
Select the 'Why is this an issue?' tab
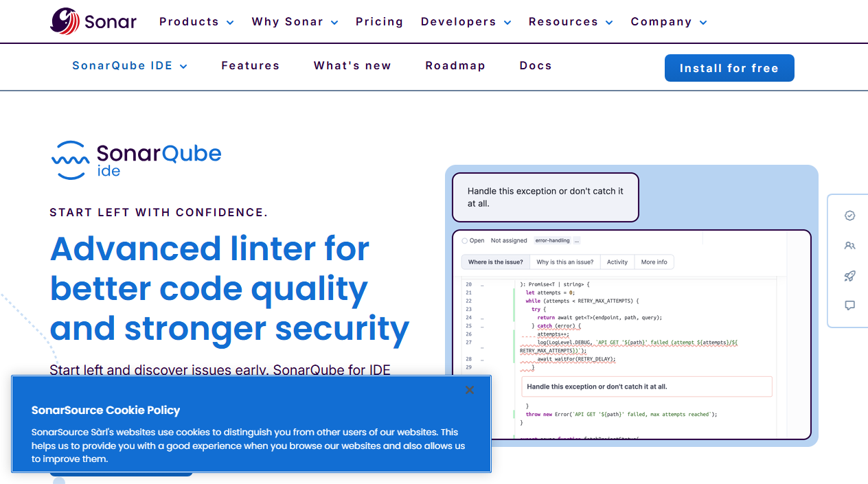[565, 262]
